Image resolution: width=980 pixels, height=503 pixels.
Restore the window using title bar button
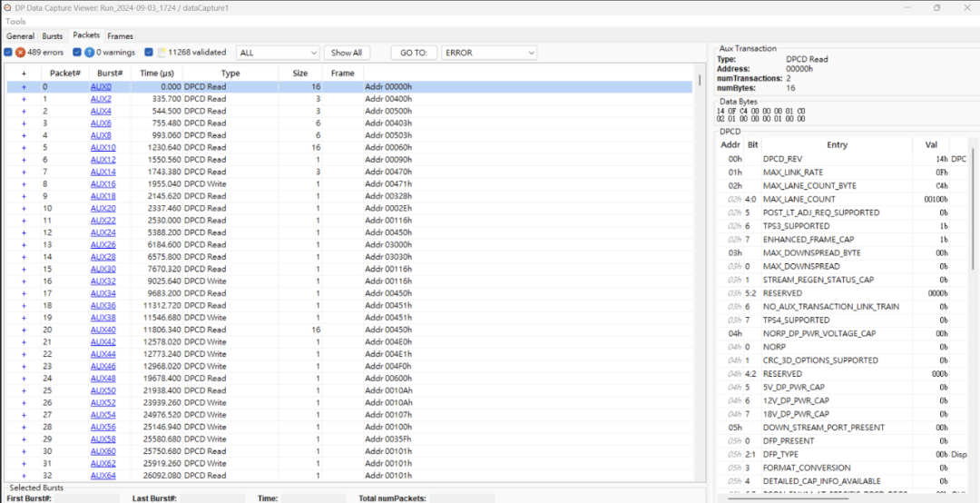click(936, 7)
